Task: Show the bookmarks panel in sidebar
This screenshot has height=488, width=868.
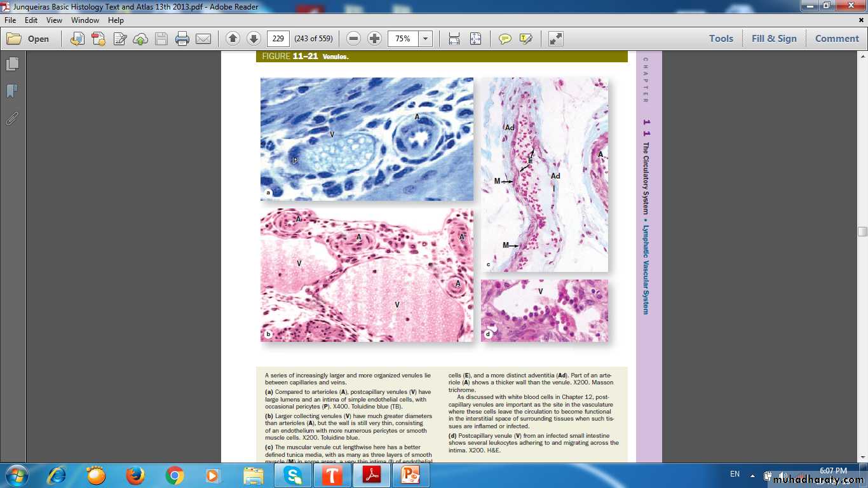Action: click(x=12, y=91)
